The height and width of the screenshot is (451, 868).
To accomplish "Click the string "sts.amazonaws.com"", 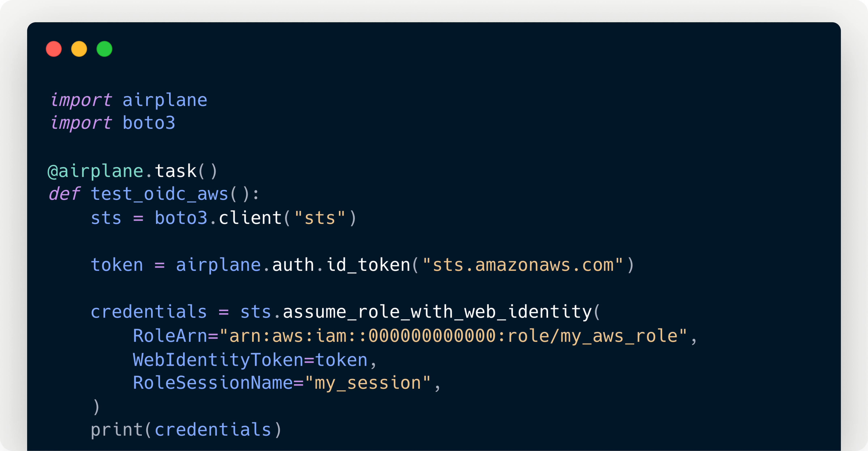I will pyautogui.click(x=523, y=265).
